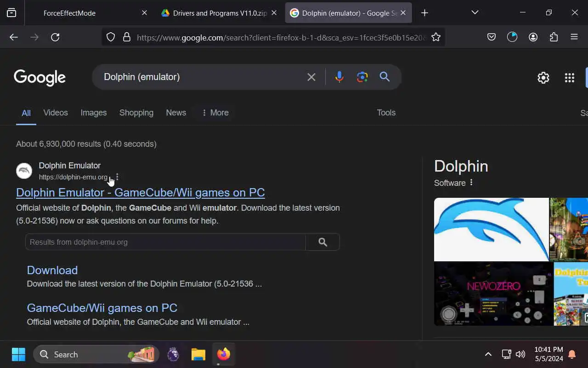Click the Windows taskbar Search box
This screenshot has width=588, height=368.
(x=96, y=354)
